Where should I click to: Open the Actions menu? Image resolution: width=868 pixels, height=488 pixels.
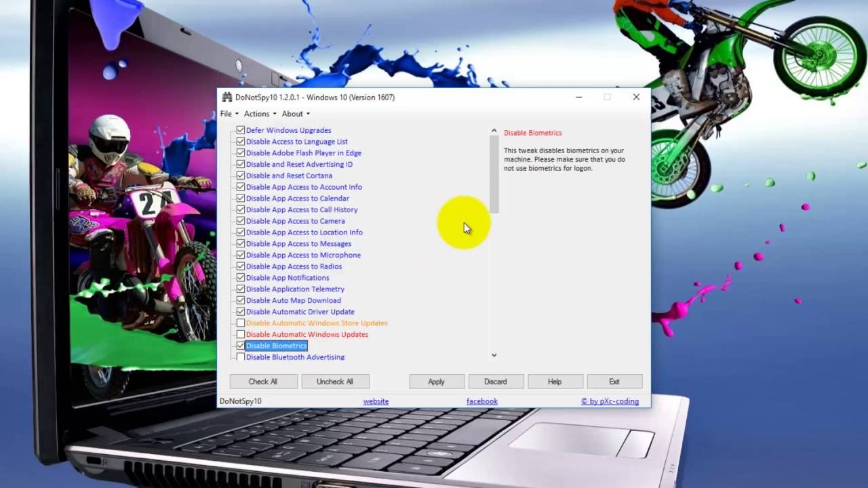pyautogui.click(x=260, y=114)
